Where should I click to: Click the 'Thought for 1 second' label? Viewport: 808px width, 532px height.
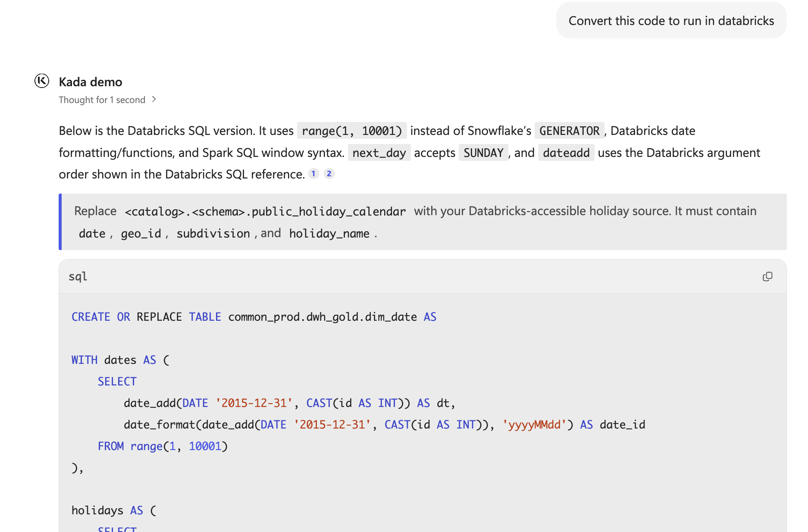(102, 100)
